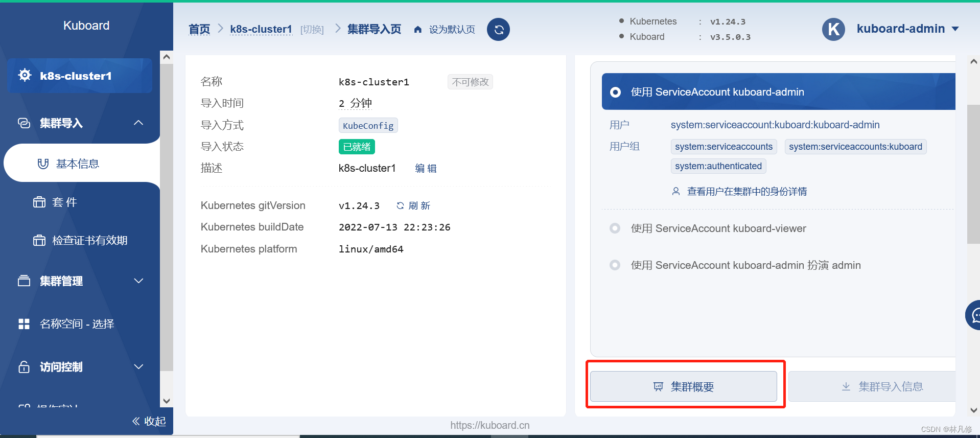The height and width of the screenshot is (438, 980).
Task: Expand the 访问控制 menu chevron
Action: click(x=138, y=366)
